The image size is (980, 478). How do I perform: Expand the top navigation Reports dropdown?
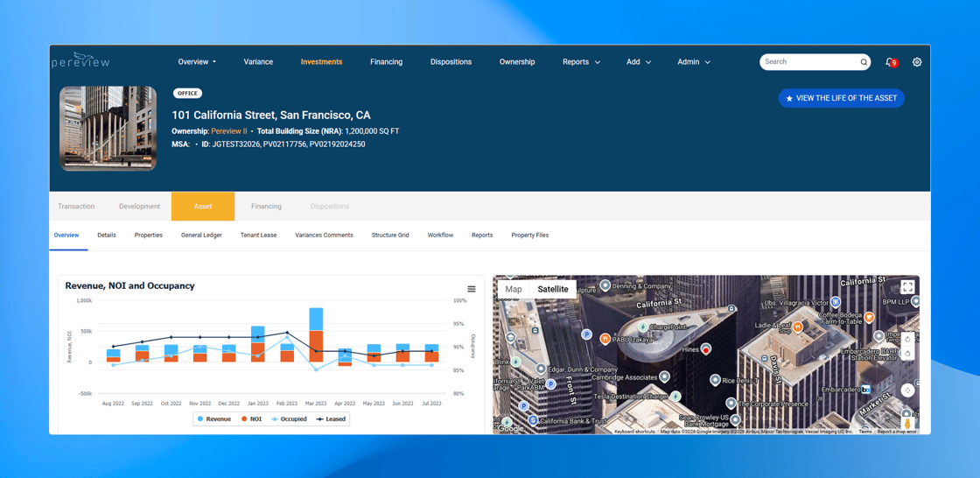point(581,62)
